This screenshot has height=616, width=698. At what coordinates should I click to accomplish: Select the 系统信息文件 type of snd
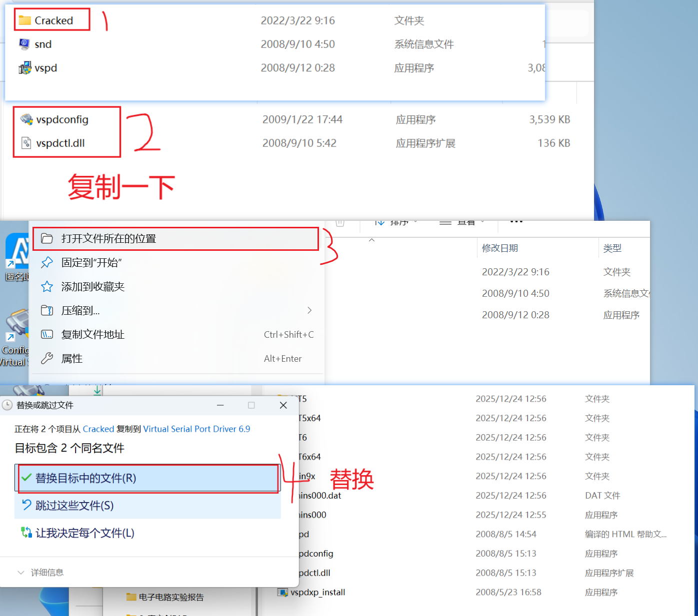coord(424,44)
